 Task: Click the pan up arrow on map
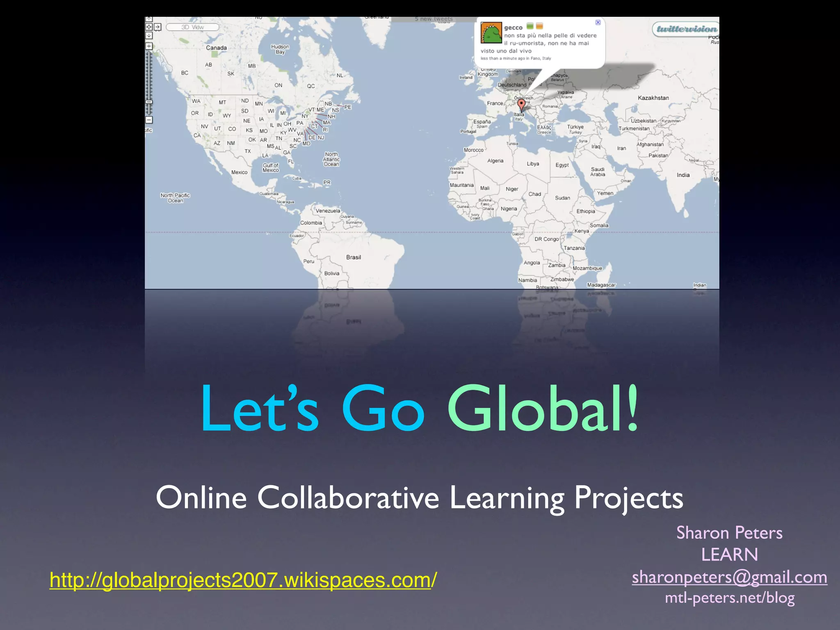149,19
